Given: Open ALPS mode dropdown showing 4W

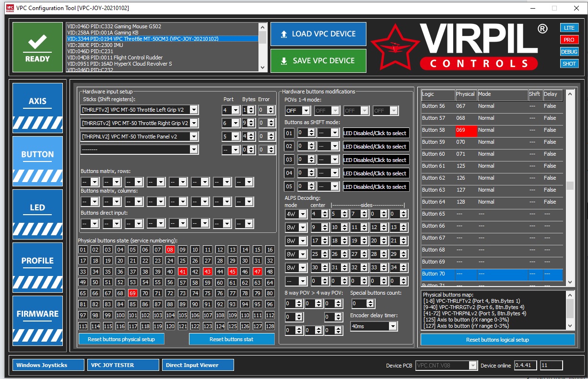Looking at the screenshot, I should pos(296,214).
